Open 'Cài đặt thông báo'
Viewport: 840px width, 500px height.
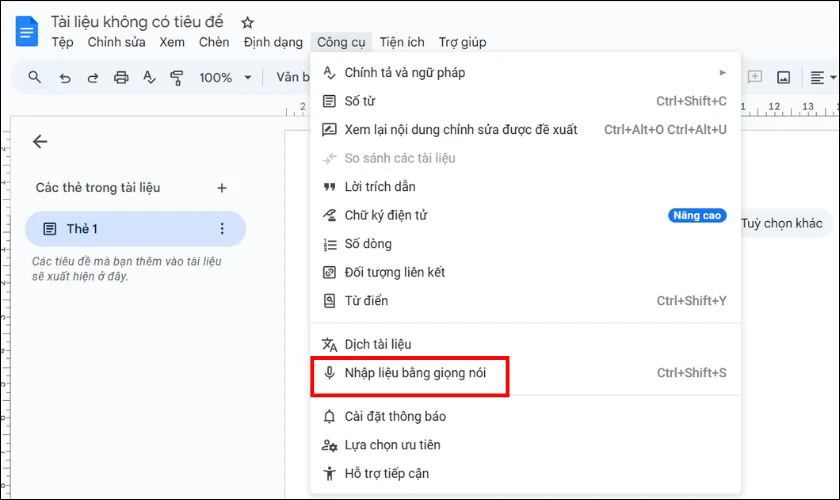[526, 416]
